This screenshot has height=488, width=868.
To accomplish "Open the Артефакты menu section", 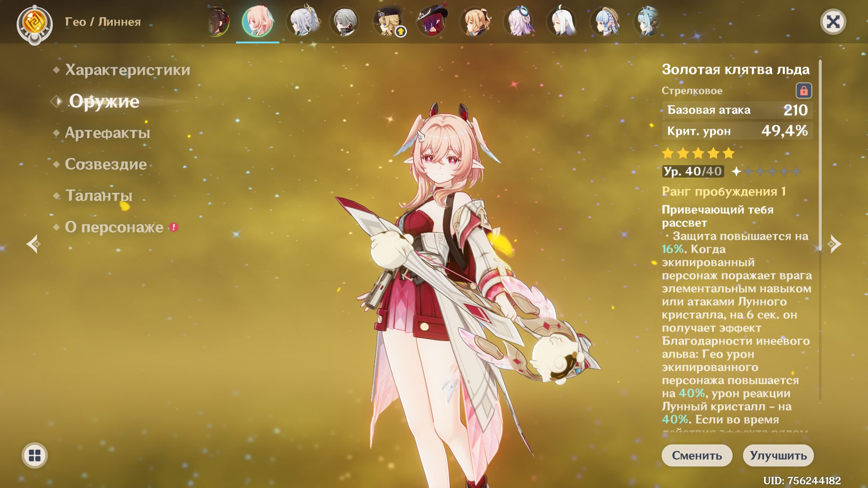I will pyautogui.click(x=108, y=133).
